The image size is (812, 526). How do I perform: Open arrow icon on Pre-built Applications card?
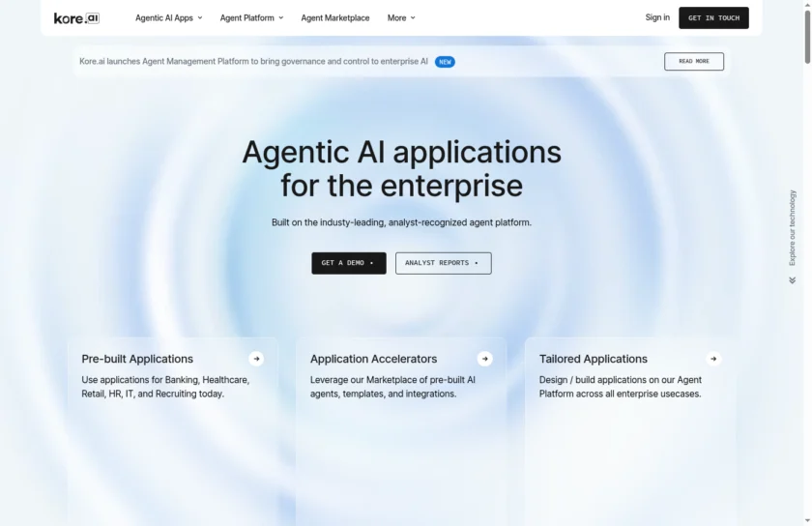coord(256,359)
